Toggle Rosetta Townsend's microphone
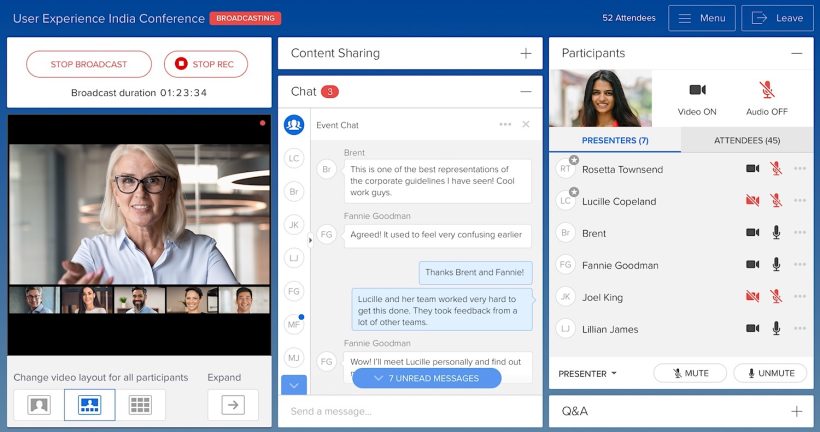Screen dimensions: 820x432 pyautogui.click(x=775, y=169)
